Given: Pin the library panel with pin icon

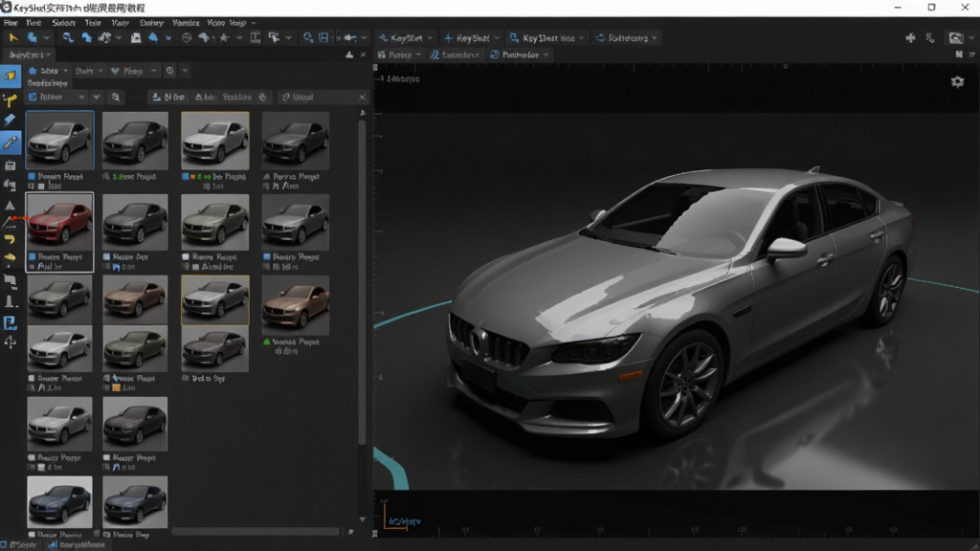Looking at the screenshot, I should click(349, 55).
